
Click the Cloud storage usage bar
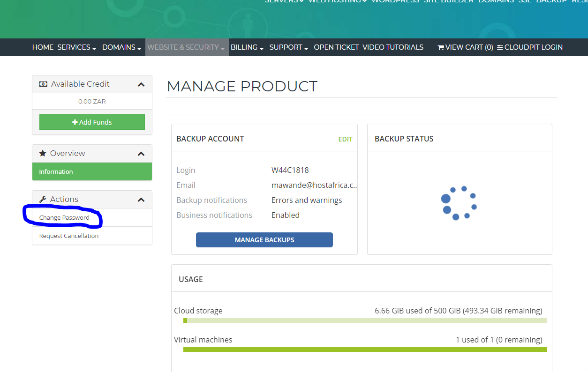click(x=365, y=320)
